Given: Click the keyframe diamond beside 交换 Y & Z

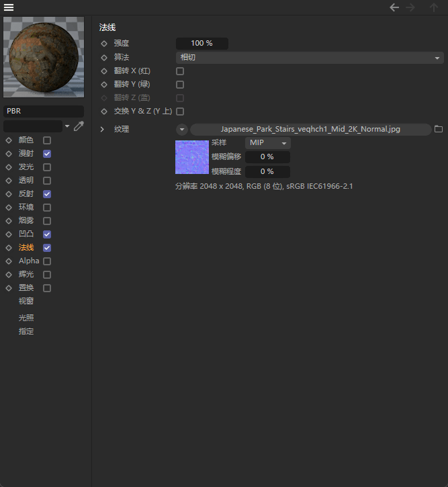Looking at the screenshot, I should pyautogui.click(x=104, y=112).
